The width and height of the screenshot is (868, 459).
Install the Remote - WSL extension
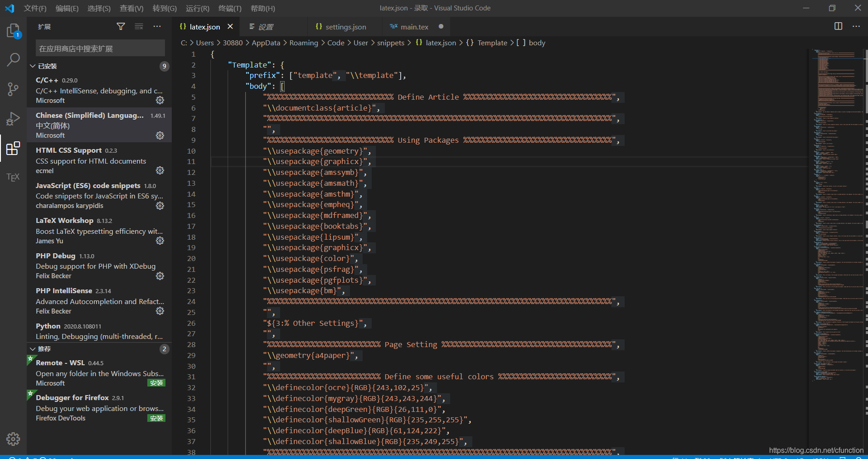click(156, 383)
